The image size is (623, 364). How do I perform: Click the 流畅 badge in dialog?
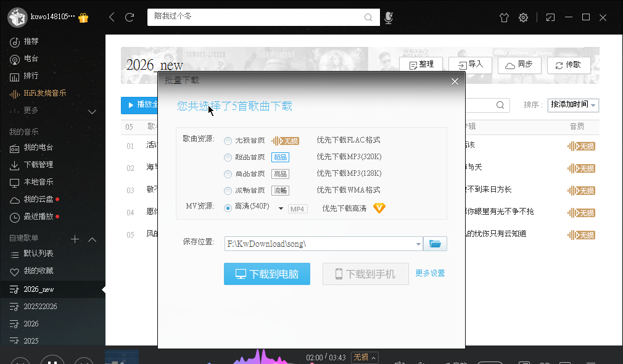click(x=280, y=191)
